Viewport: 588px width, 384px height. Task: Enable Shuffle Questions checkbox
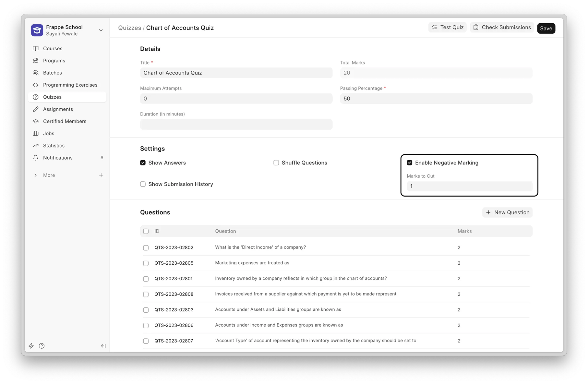(x=276, y=163)
